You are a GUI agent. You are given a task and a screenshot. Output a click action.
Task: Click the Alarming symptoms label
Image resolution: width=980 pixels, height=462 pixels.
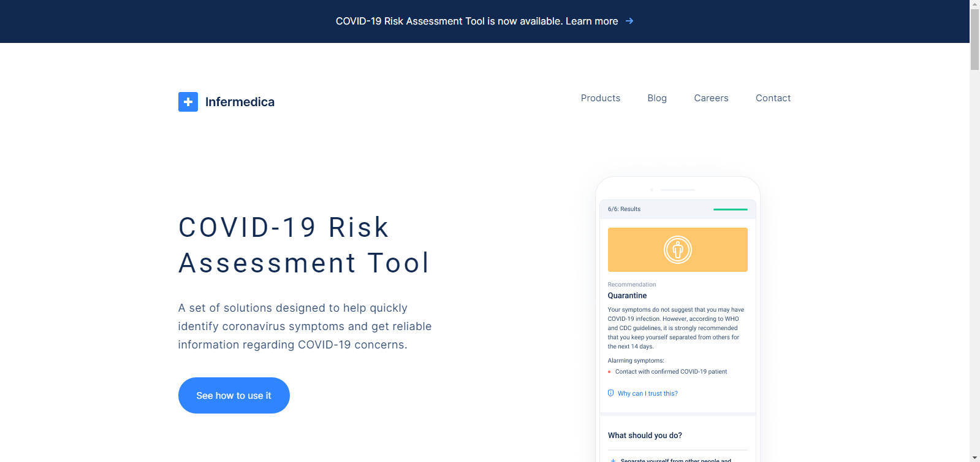pos(636,361)
